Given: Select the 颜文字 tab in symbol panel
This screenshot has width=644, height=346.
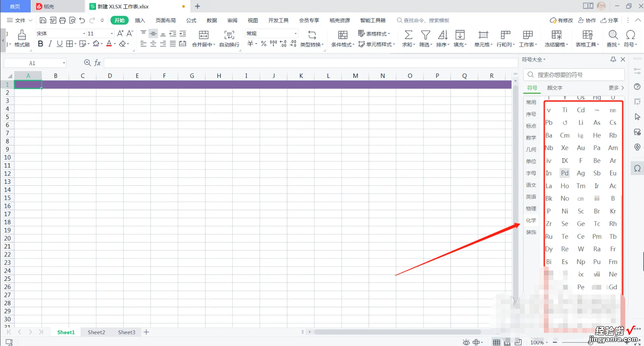Looking at the screenshot, I should click(555, 88).
